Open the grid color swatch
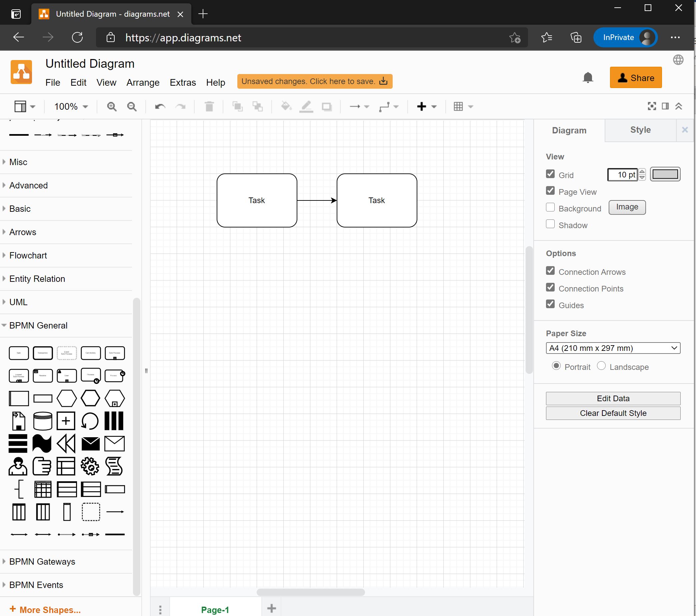The height and width of the screenshot is (616, 696). click(x=665, y=174)
